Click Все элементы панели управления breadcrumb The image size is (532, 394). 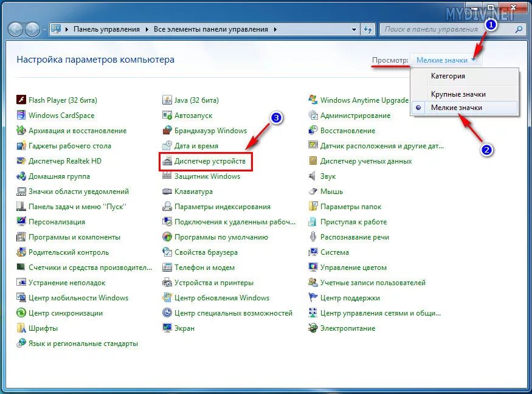pyautogui.click(x=211, y=30)
